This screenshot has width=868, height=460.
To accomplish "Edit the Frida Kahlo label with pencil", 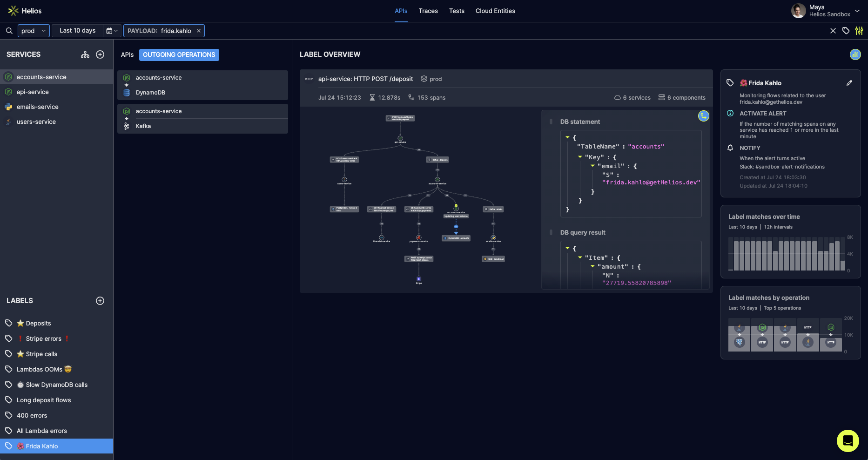I will tap(849, 83).
